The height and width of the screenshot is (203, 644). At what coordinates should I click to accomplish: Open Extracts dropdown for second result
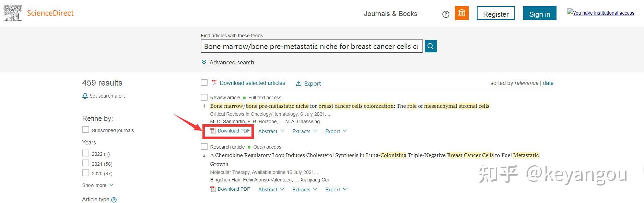(304, 189)
